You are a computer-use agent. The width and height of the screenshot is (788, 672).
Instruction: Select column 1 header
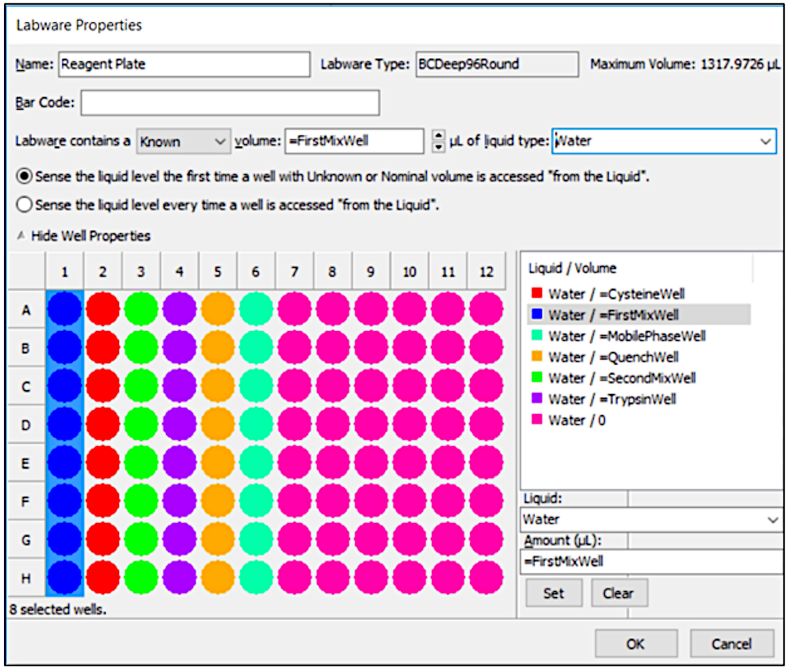tap(64, 271)
